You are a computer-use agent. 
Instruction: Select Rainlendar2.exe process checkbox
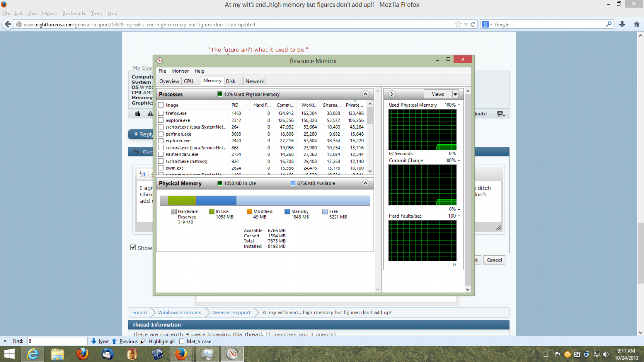(x=161, y=154)
